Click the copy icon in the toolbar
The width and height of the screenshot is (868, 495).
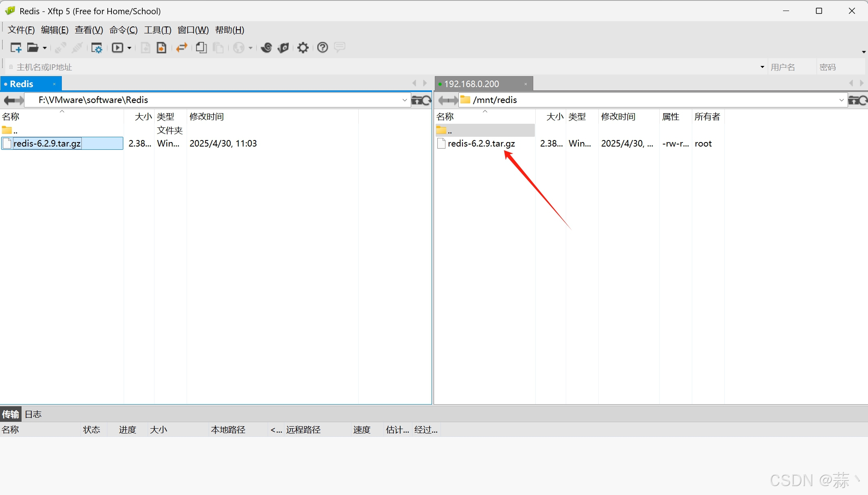pyautogui.click(x=201, y=48)
